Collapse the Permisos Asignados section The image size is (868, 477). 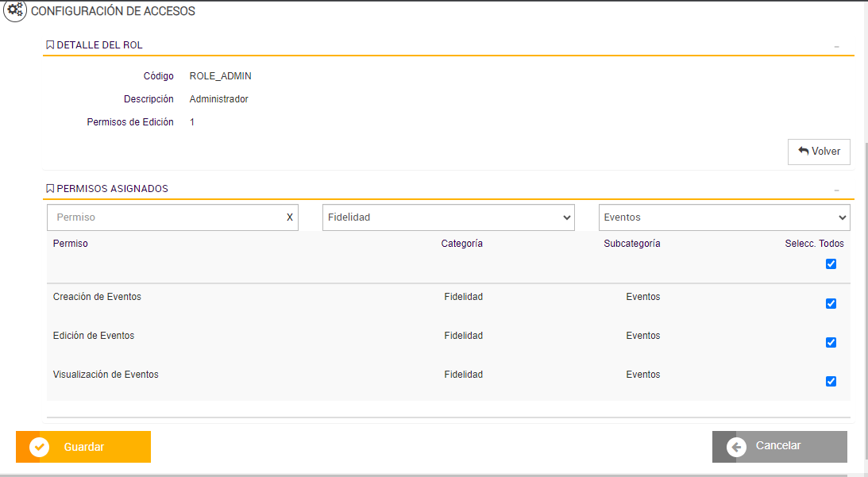(x=836, y=190)
